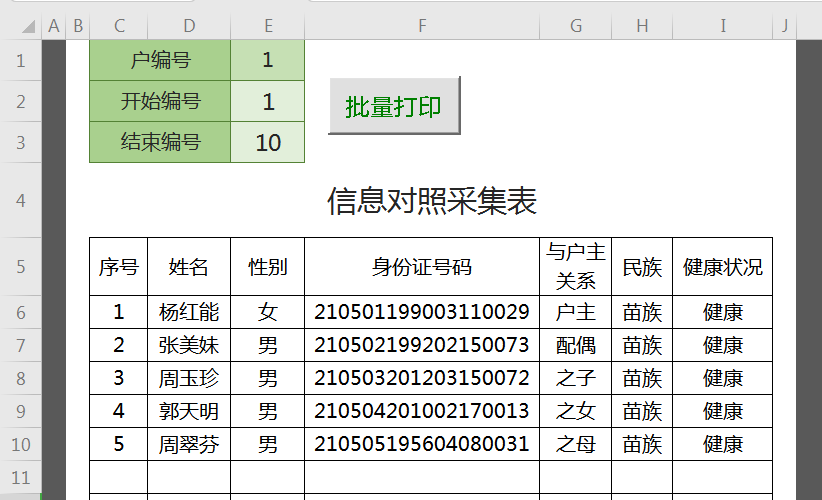Viewport: 822px width, 500px height.
Task: Click the 与户主关系 header cell
Action: (x=576, y=267)
